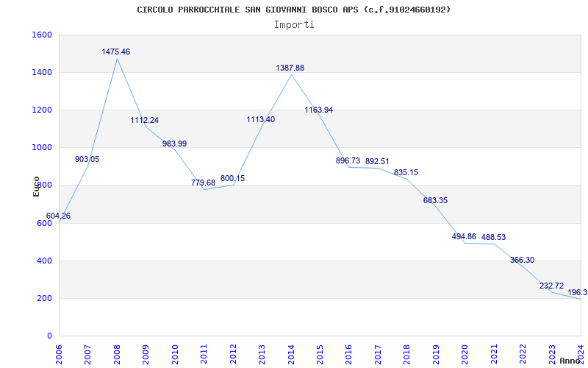Image resolution: width=588 pixels, height=368 pixels.
Task: Select the year 2021 on x-axis
Action: click(494, 354)
